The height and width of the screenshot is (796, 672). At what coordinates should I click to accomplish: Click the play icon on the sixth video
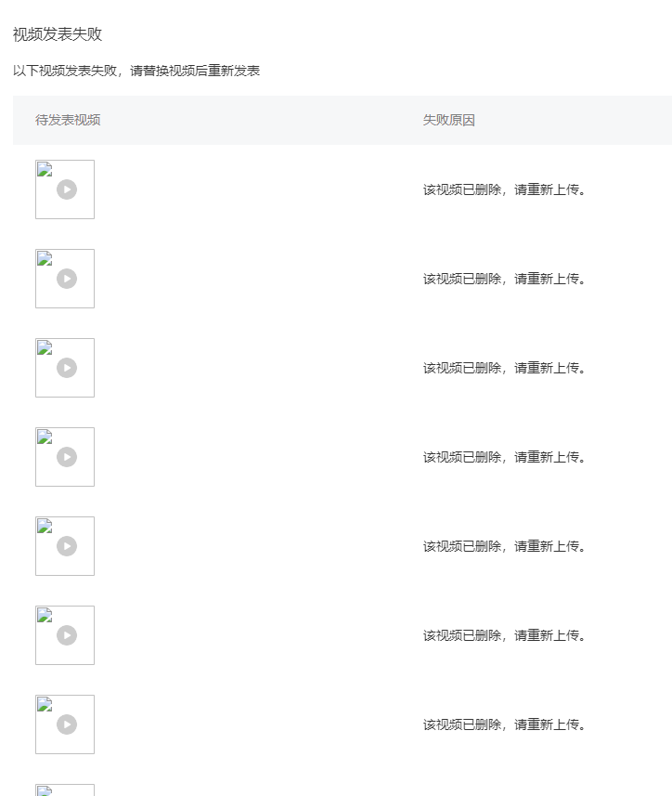point(67,635)
